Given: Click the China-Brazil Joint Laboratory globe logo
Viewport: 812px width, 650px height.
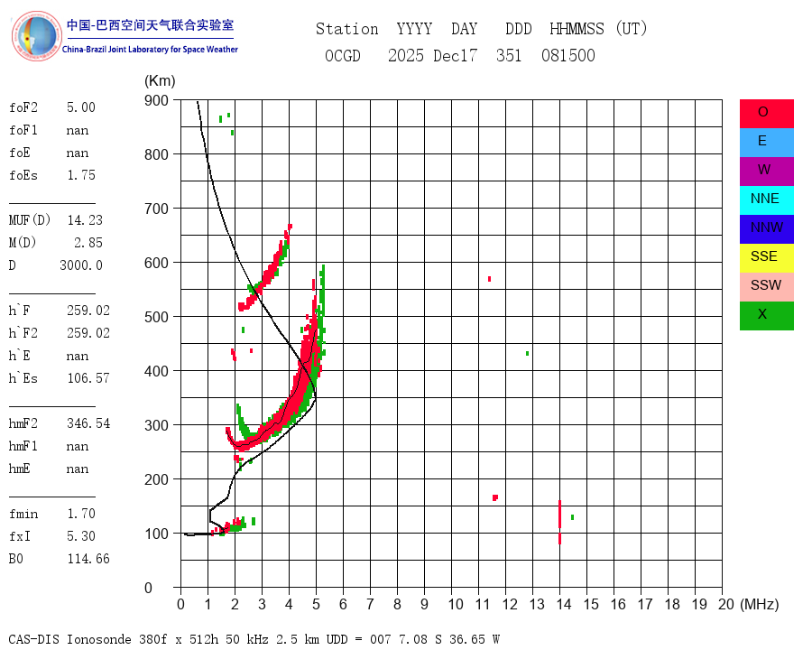Looking at the screenshot, I should point(37,36).
